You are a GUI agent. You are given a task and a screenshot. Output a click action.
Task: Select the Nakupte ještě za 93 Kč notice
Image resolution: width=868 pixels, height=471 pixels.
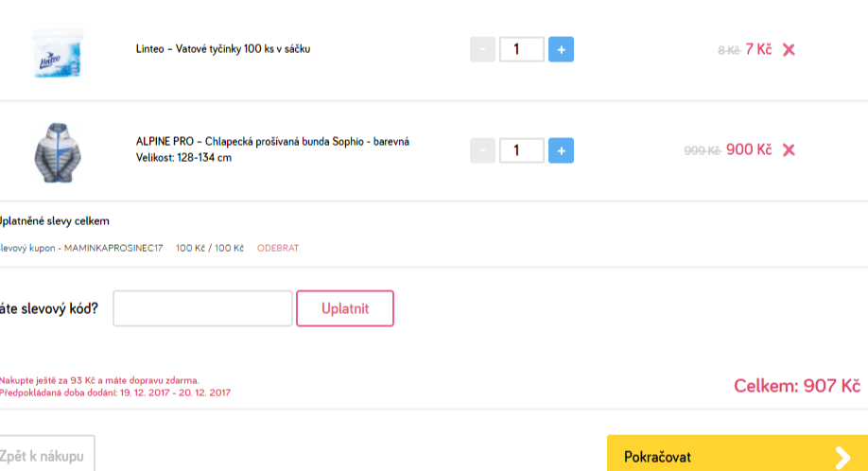[x=99, y=380]
